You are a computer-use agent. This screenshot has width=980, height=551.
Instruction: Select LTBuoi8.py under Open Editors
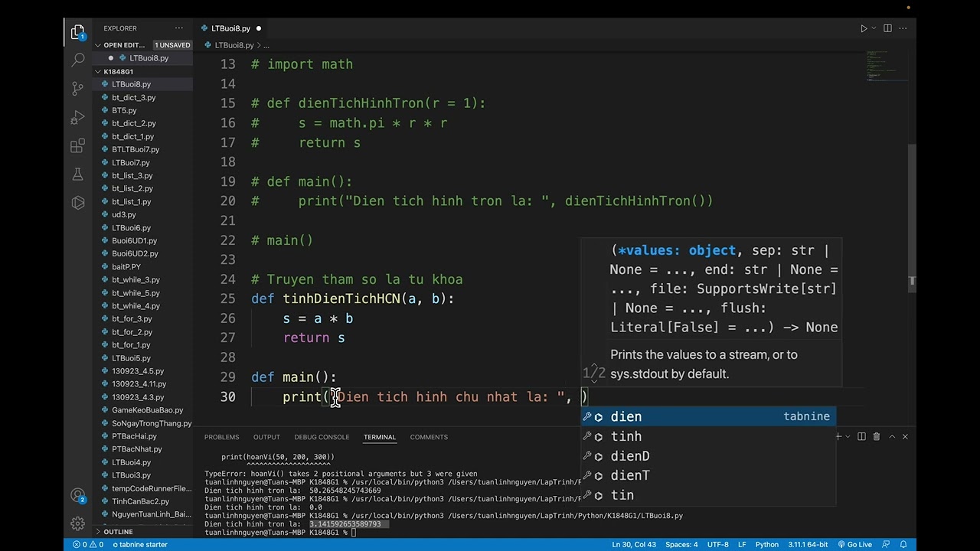149,58
